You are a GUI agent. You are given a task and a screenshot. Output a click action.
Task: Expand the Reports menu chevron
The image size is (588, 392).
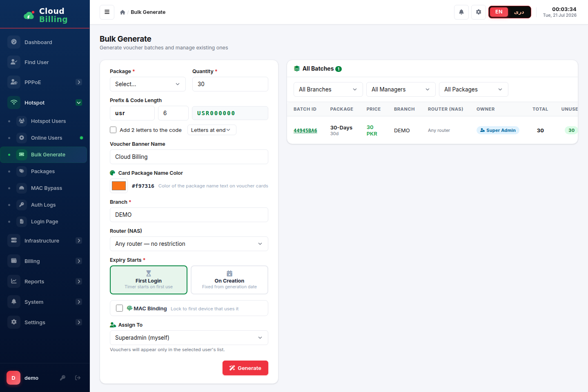[79, 281]
